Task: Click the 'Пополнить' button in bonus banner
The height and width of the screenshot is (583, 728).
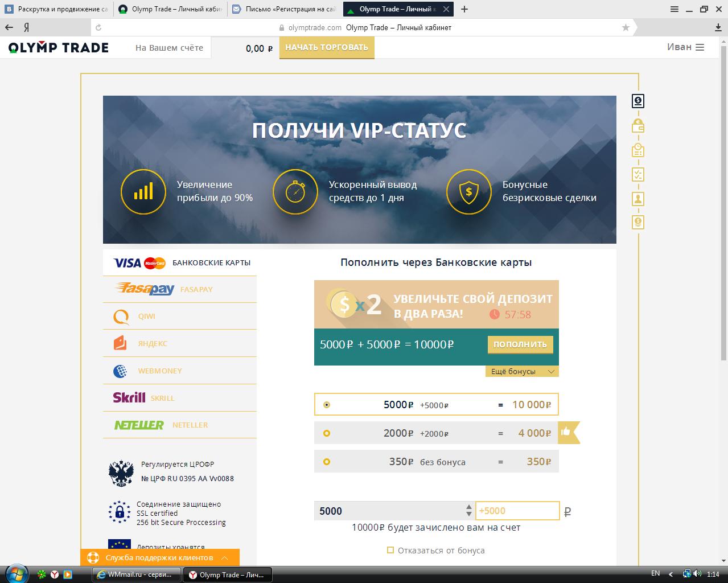Action: pos(520,344)
